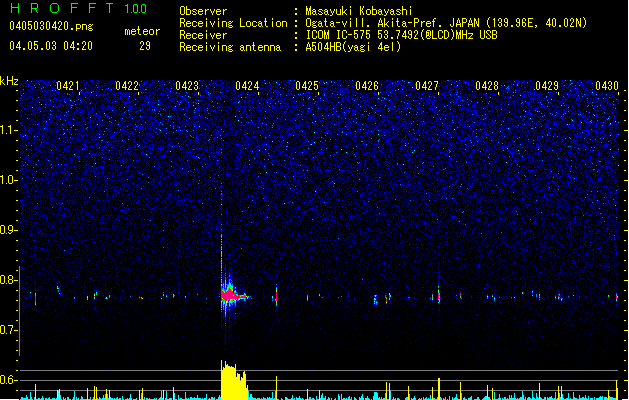Image resolution: width=629 pixels, height=400 pixels.
Task: Click the Receiving Location label
Action: [233, 23]
